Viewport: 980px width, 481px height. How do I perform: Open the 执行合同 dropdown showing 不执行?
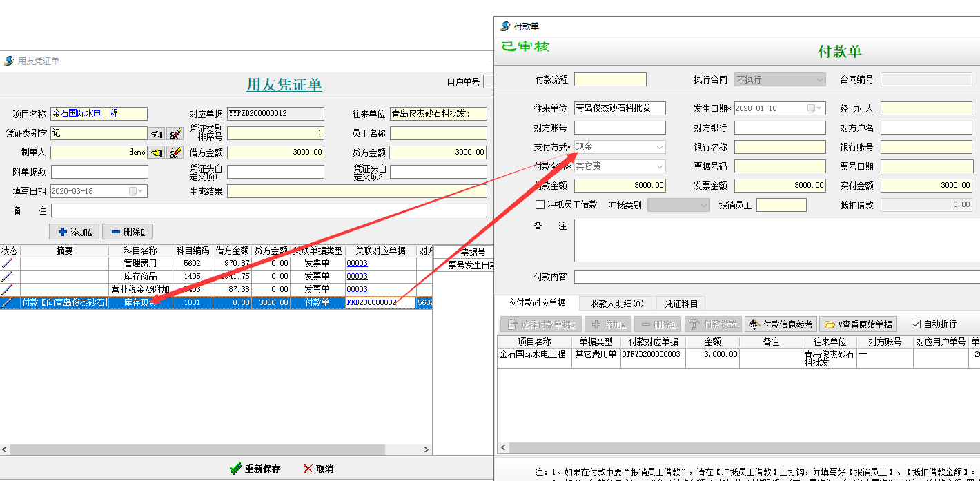(819, 79)
